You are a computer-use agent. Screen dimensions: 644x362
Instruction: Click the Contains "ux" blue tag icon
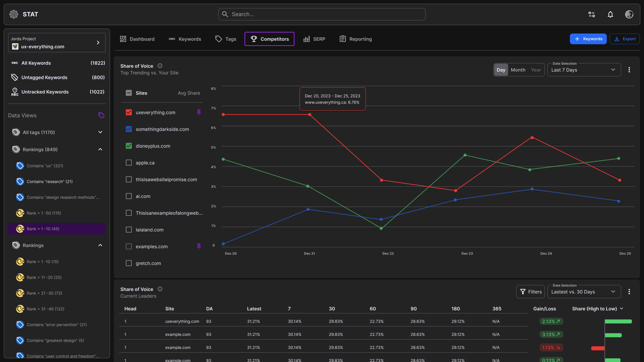coord(20,166)
